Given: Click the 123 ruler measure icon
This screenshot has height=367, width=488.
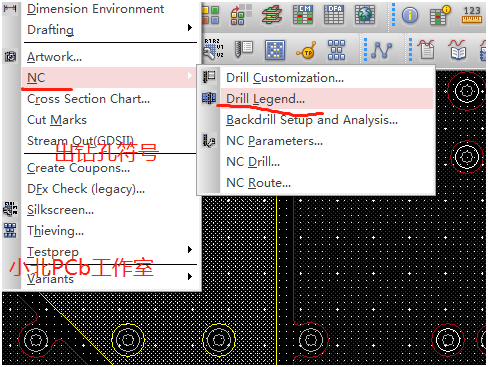Looking at the screenshot, I should 472,15.
